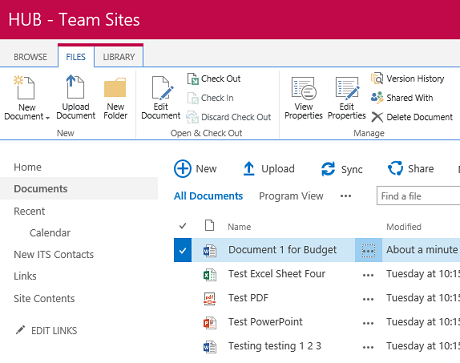Open ellipsis menu for Test Excel Sheet Four
Screen dimensions: 460x363
[368, 275]
